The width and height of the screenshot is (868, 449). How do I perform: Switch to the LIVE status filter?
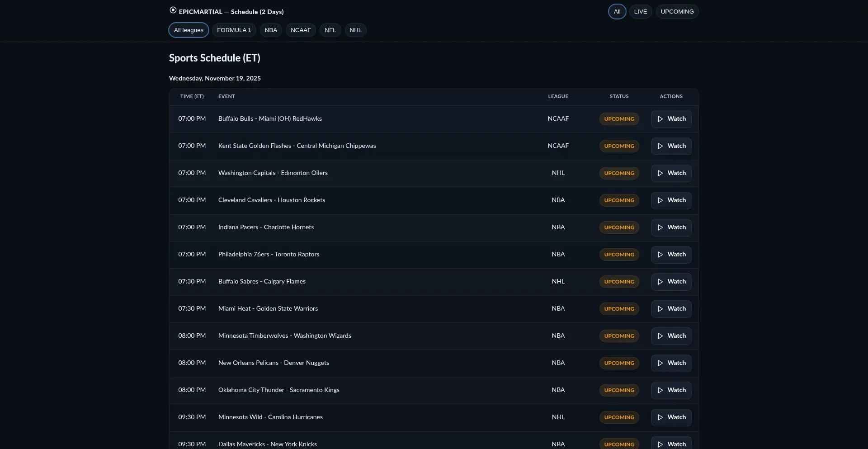click(640, 12)
